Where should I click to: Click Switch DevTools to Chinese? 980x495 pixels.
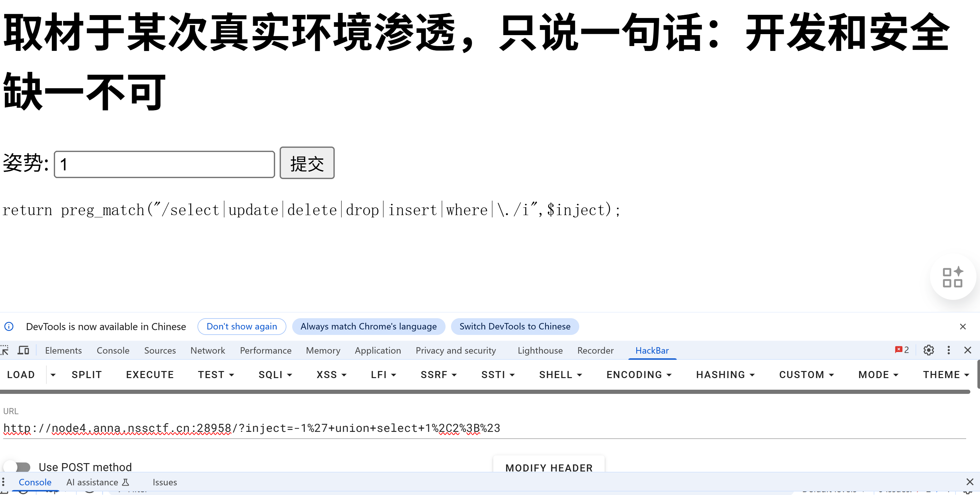[x=514, y=327]
